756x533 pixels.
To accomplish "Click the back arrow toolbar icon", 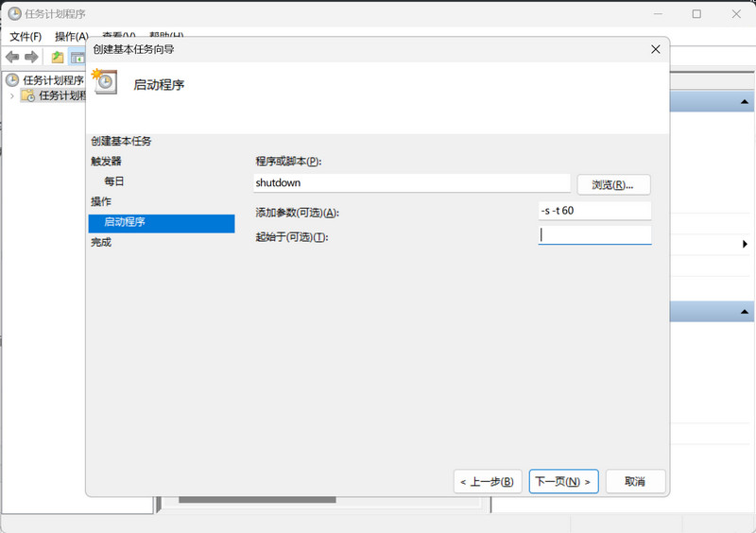I will pos(12,57).
